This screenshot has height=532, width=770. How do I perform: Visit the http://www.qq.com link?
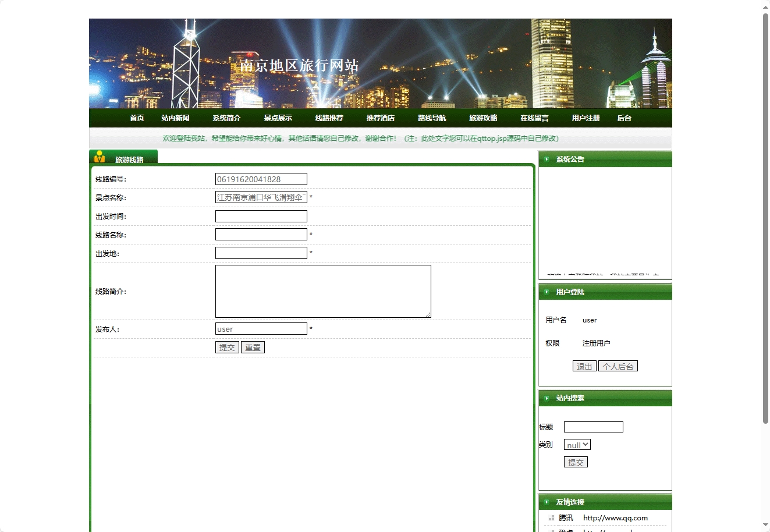click(x=615, y=518)
